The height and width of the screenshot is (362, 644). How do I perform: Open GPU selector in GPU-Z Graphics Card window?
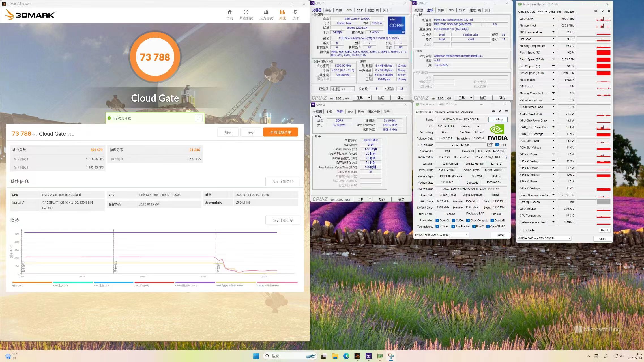coord(441,235)
